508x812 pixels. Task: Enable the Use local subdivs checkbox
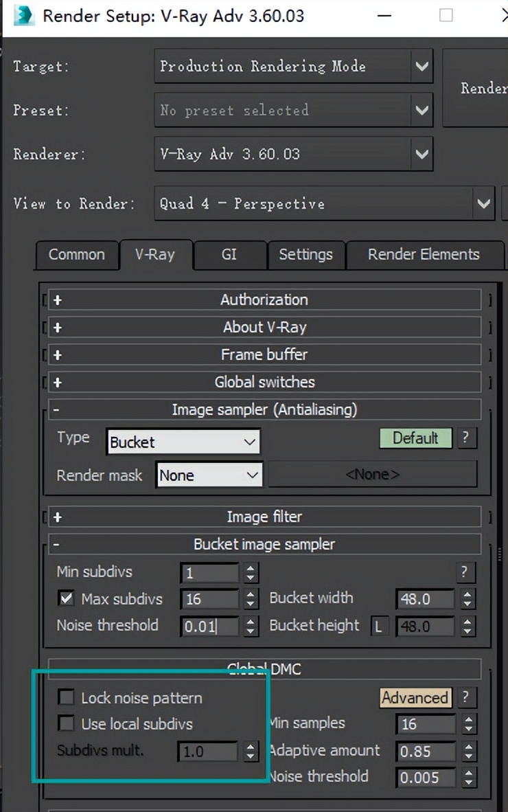pyautogui.click(x=66, y=723)
